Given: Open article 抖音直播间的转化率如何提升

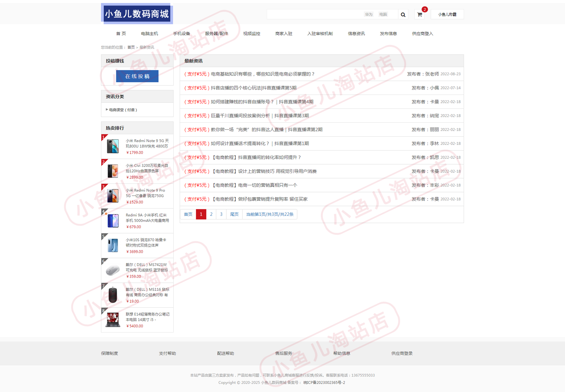Looking at the screenshot, I should pyautogui.click(x=256, y=158).
